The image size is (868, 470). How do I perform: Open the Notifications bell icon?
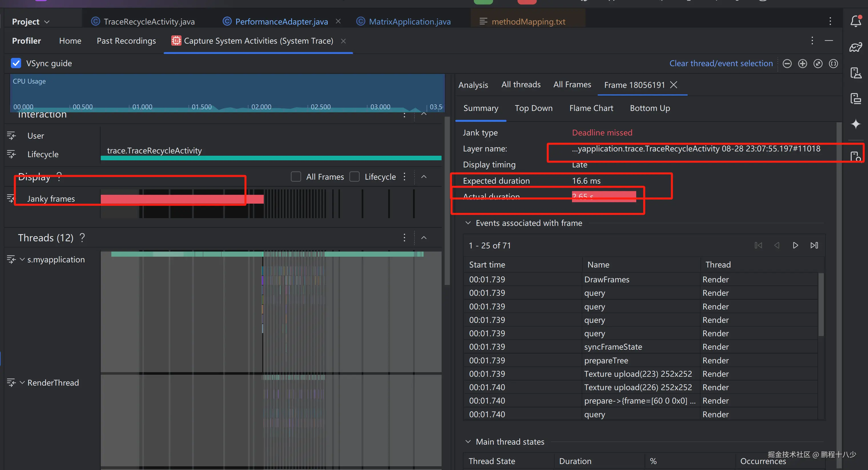click(x=855, y=21)
